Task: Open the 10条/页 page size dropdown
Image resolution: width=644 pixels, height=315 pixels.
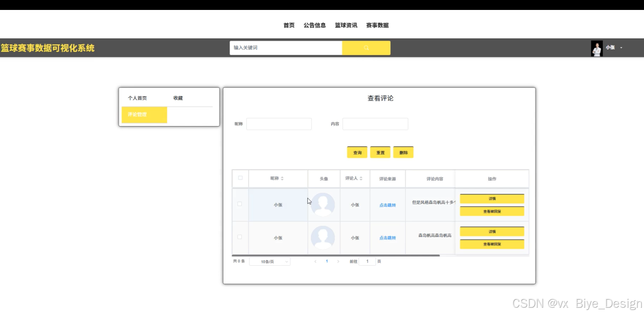Action: tap(270, 262)
